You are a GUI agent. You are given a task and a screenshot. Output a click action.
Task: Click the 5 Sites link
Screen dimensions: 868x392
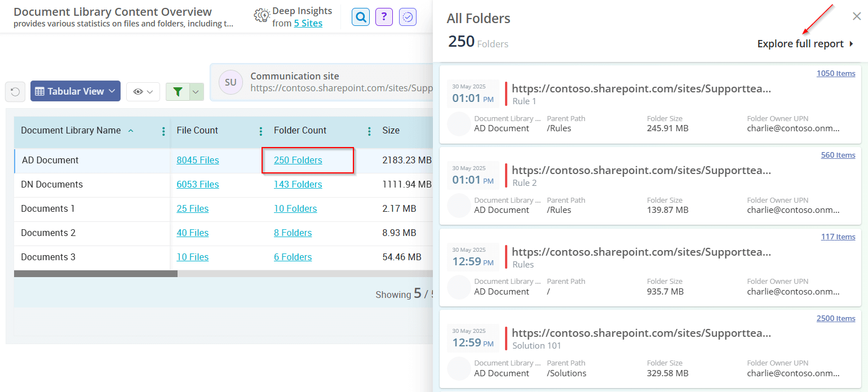click(308, 23)
